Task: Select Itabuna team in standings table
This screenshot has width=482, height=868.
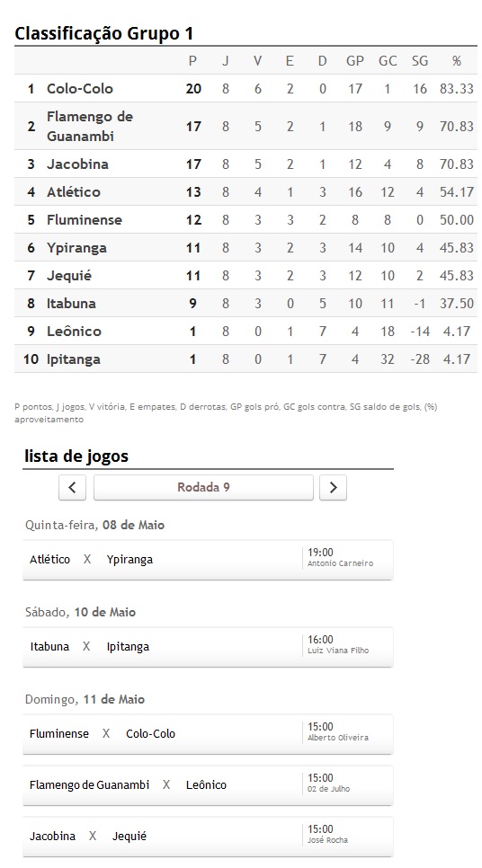Action: (71, 304)
